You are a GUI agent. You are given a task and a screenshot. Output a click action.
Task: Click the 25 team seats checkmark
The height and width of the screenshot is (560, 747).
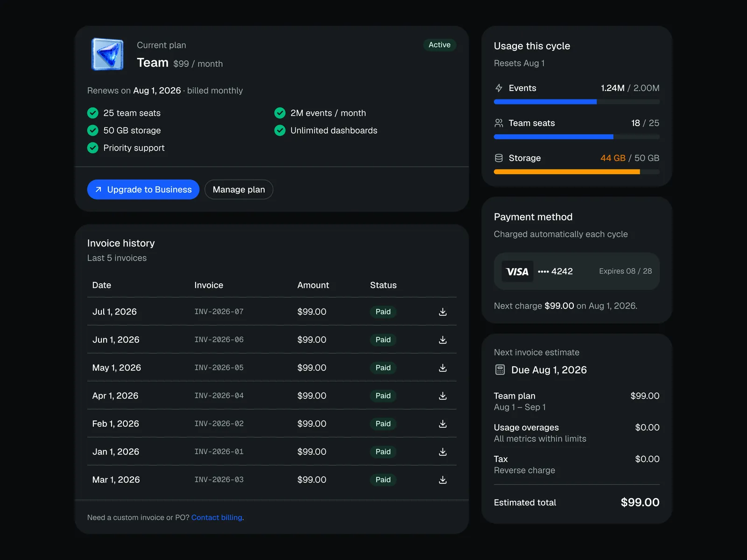93,113
